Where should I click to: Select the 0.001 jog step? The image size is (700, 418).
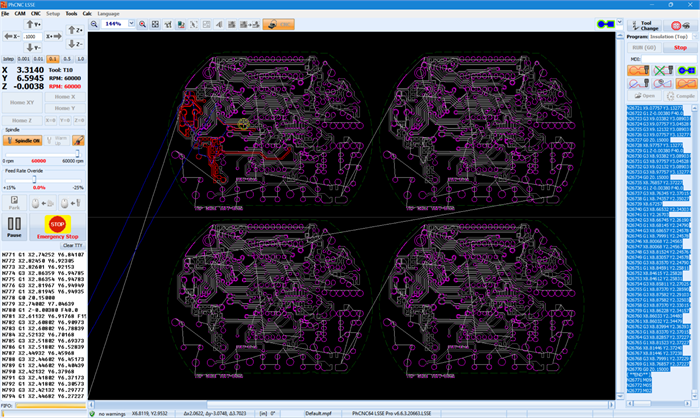pos(24,59)
